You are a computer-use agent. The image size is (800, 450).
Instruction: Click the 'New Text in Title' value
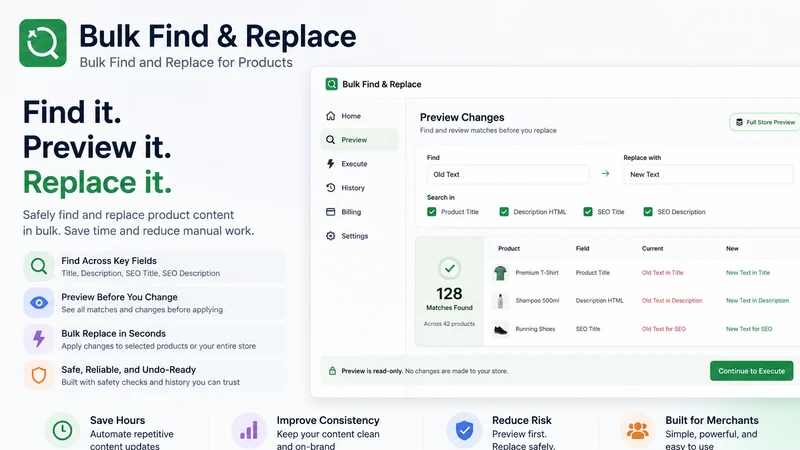tap(748, 273)
